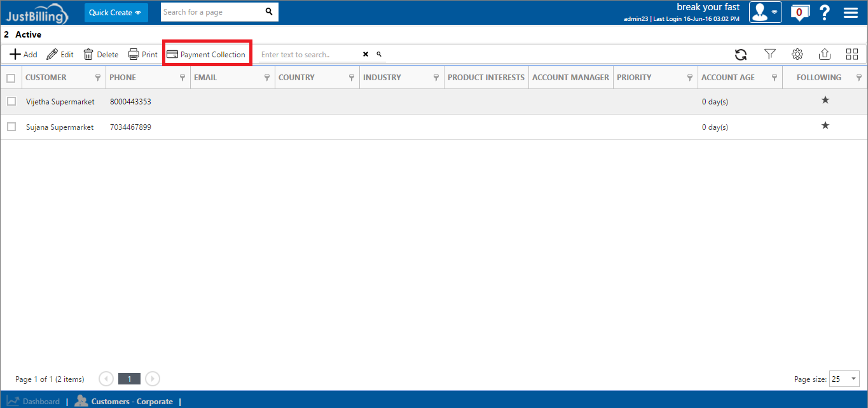The width and height of the screenshot is (868, 408).
Task: Sort by the CUSTOMER column header
Action: [x=46, y=78]
